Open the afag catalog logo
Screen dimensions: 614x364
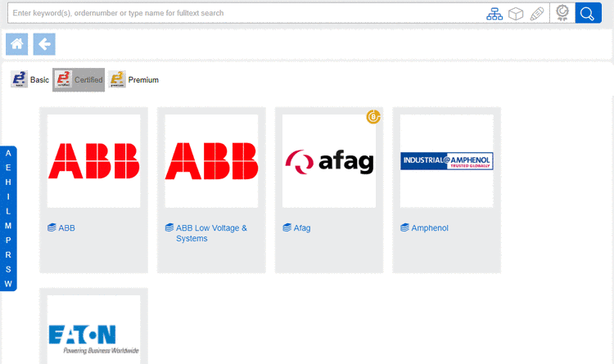[329, 161]
